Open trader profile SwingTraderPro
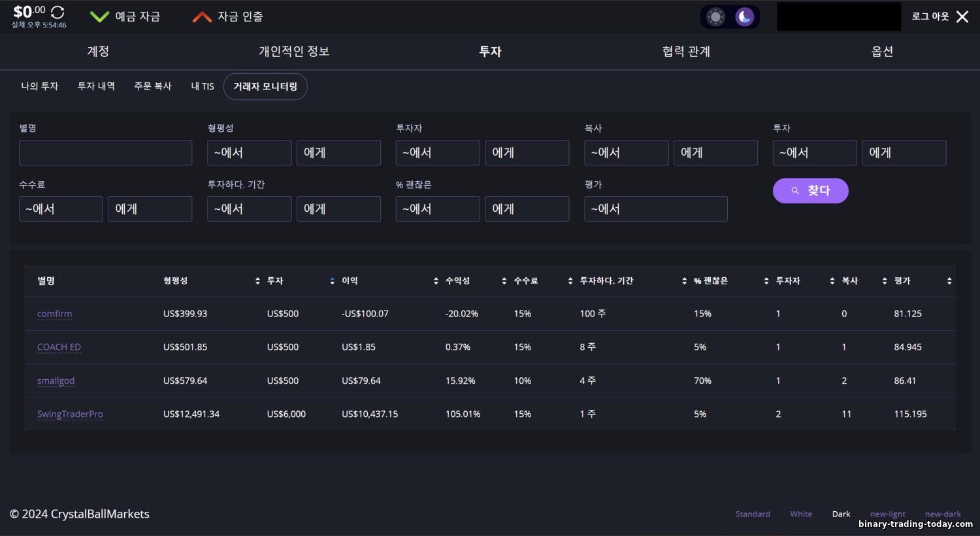Screen dimensions: 980x536 point(70,414)
